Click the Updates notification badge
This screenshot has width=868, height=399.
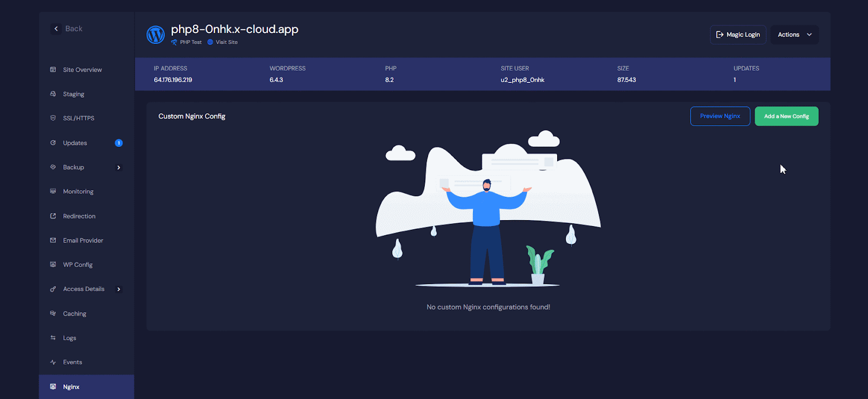(119, 143)
